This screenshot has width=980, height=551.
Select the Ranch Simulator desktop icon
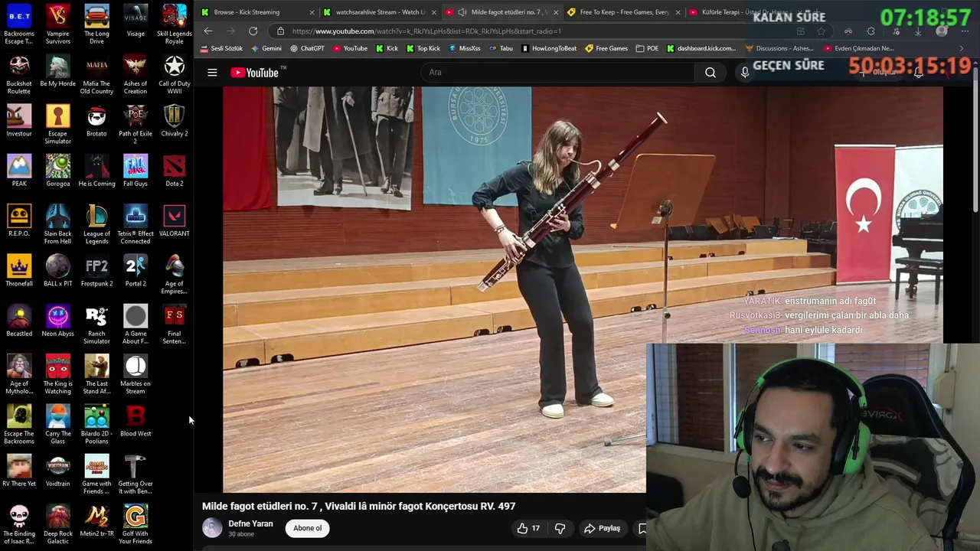tap(96, 324)
